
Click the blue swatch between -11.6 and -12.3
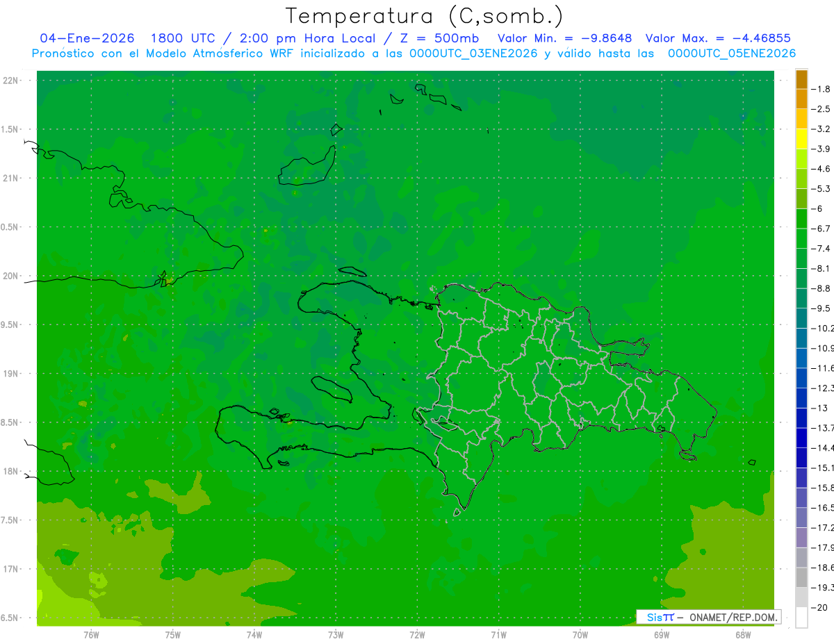tap(801, 378)
